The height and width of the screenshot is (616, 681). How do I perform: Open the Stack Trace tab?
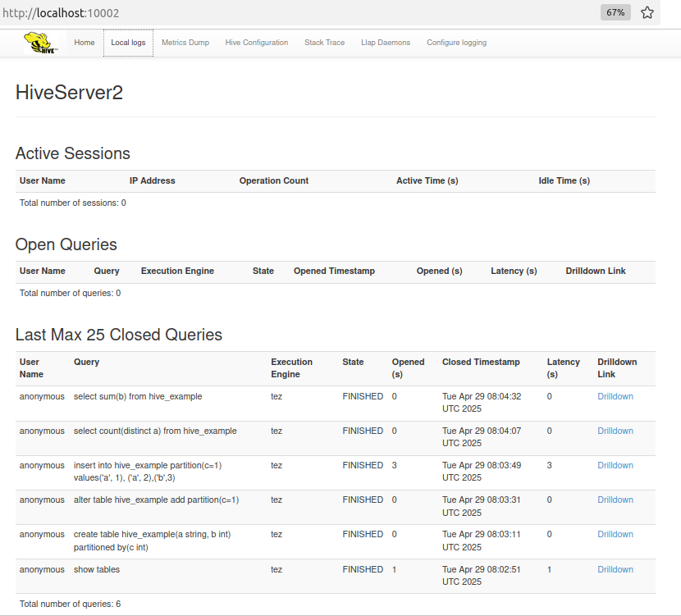coord(324,43)
